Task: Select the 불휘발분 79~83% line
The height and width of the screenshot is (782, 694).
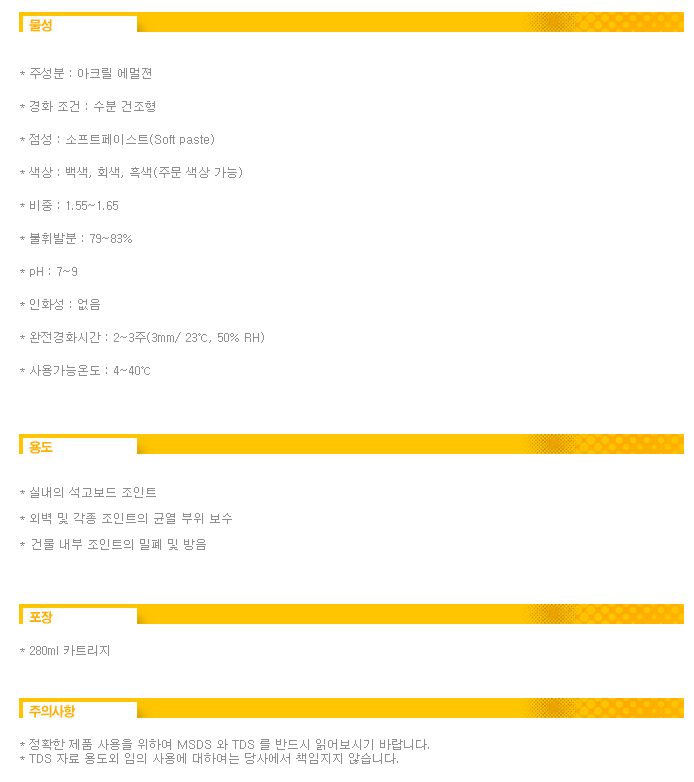Action: point(76,239)
